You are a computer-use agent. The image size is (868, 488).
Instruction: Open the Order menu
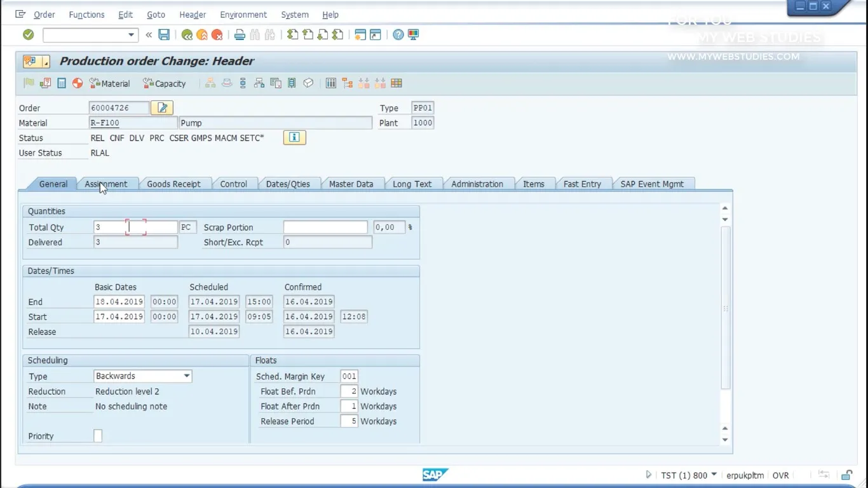pyautogui.click(x=44, y=15)
